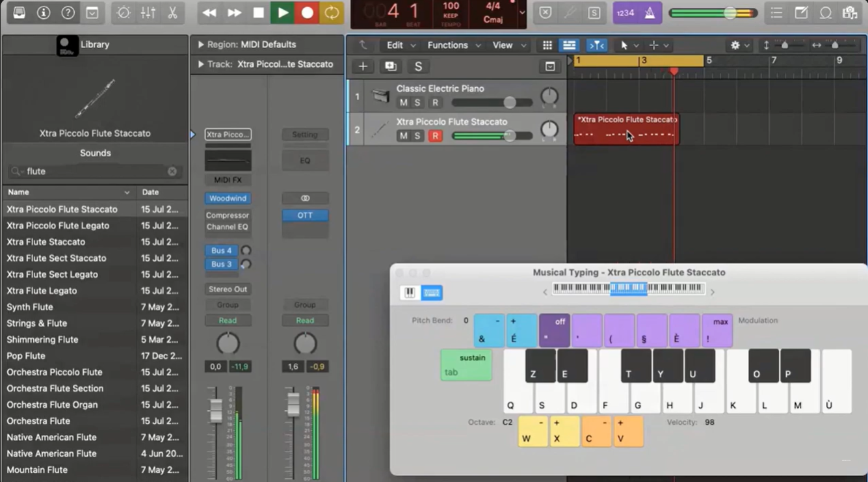
Task: Switch Musical Typing to piano keyboard view
Action: (410, 293)
